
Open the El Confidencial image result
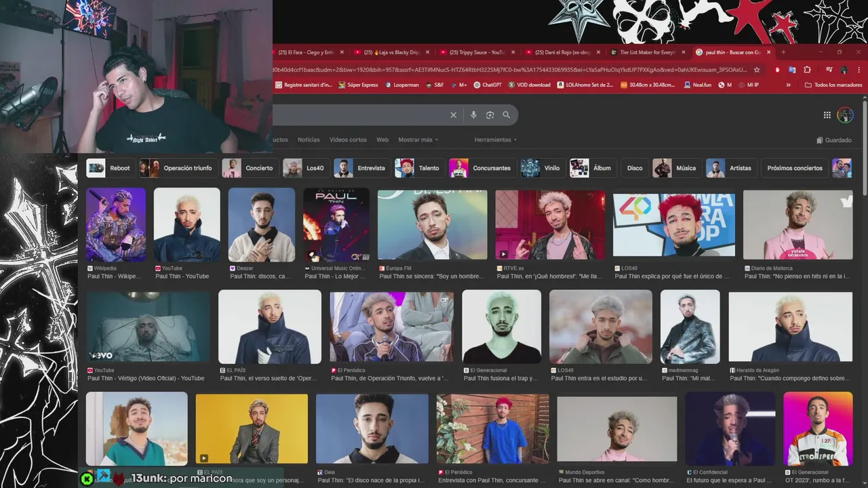point(730,429)
